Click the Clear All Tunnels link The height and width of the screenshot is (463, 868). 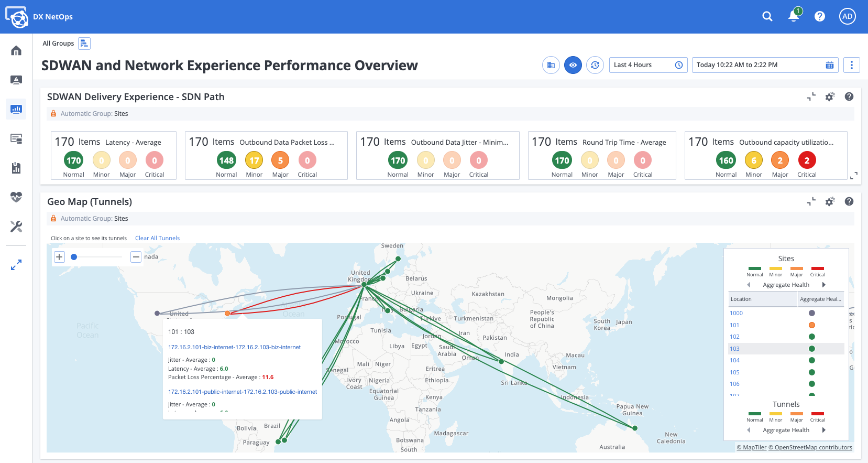point(157,238)
